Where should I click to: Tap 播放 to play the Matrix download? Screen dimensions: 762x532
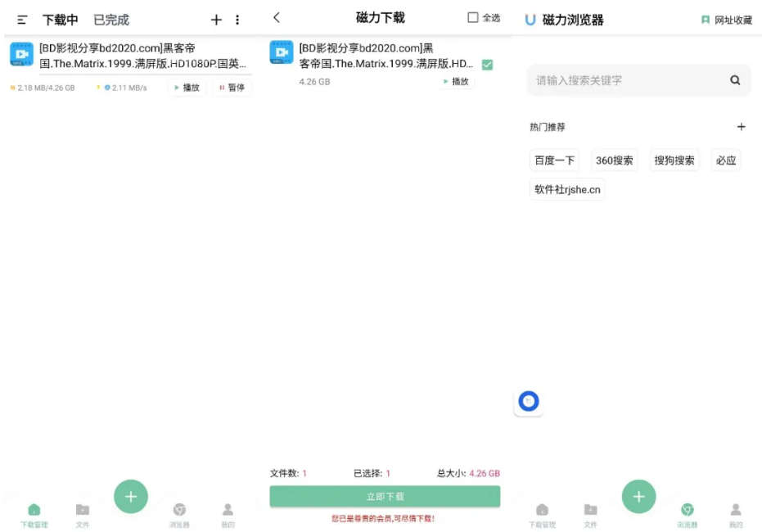coord(187,87)
